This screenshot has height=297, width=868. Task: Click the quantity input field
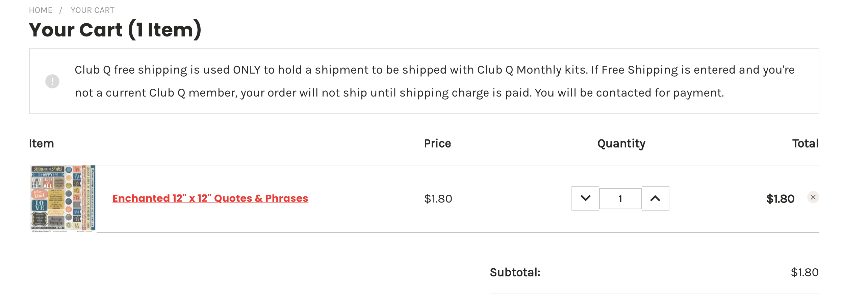click(x=620, y=199)
